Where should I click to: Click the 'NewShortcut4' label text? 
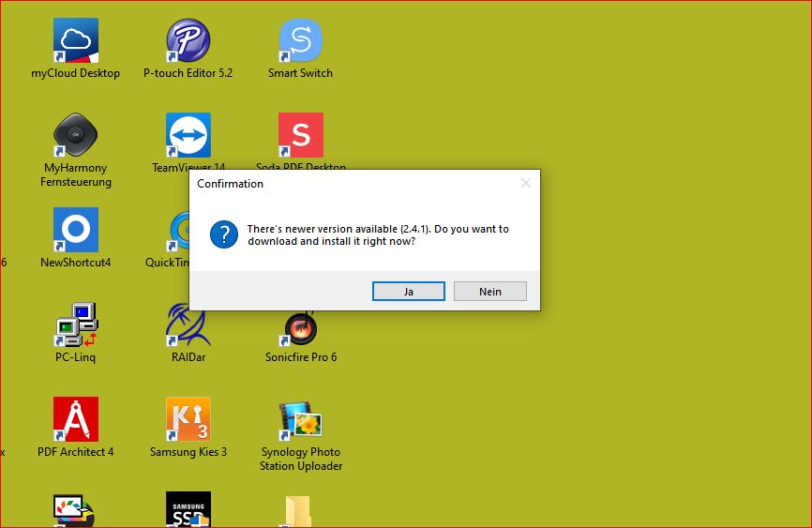pyautogui.click(x=76, y=263)
